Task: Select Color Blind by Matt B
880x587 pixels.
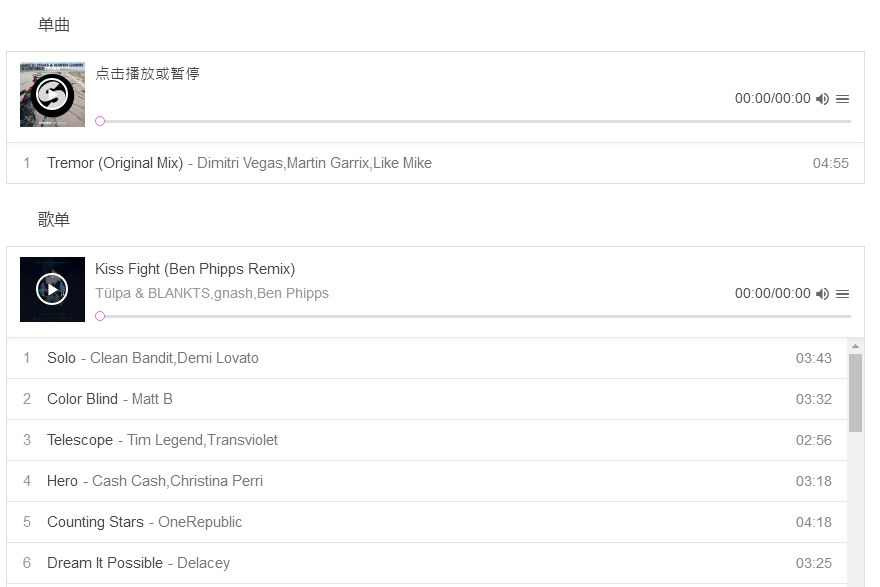Action: (x=83, y=399)
